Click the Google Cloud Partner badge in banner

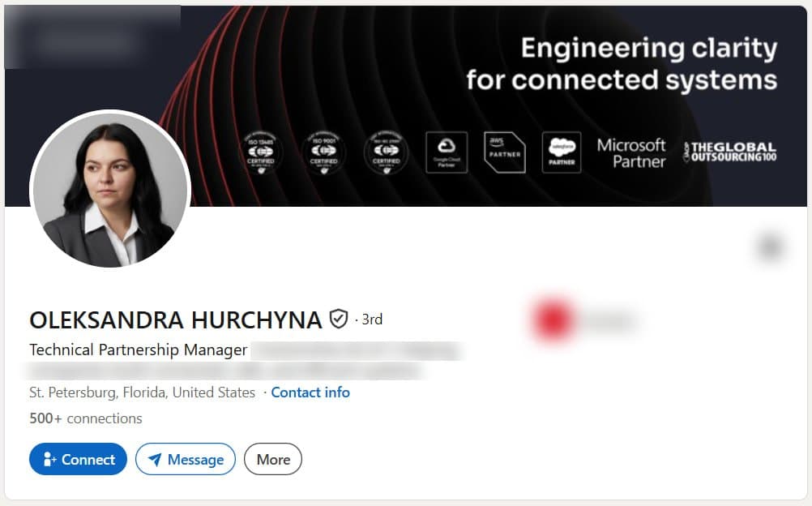pyautogui.click(x=447, y=152)
